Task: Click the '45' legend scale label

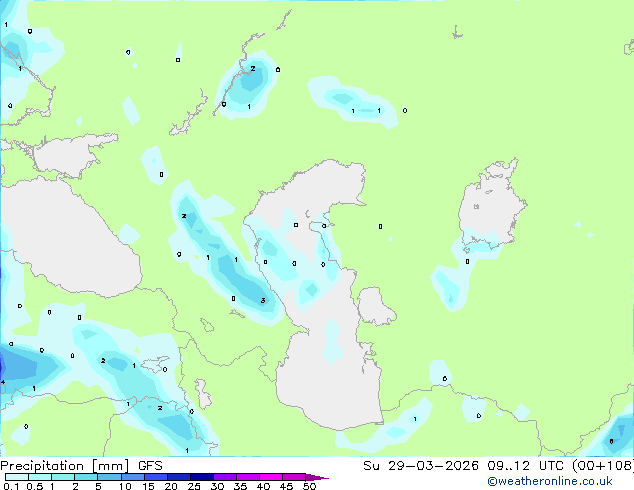Action: point(286,486)
